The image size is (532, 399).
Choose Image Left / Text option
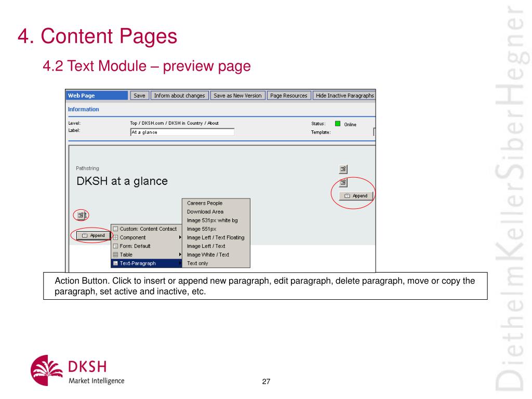pyautogui.click(x=216, y=246)
